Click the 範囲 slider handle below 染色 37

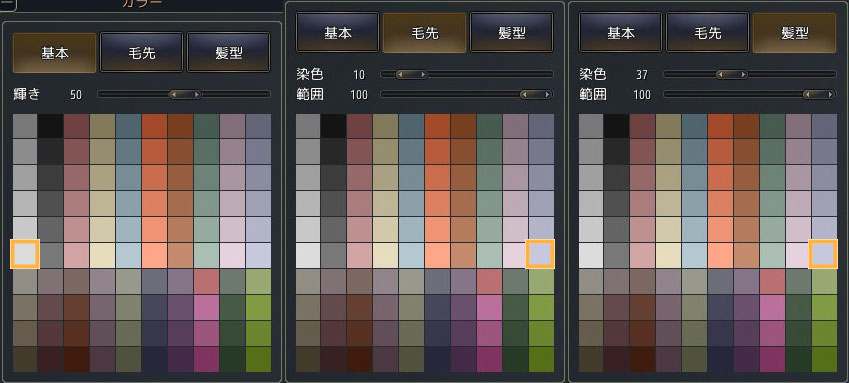click(x=818, y=94)
